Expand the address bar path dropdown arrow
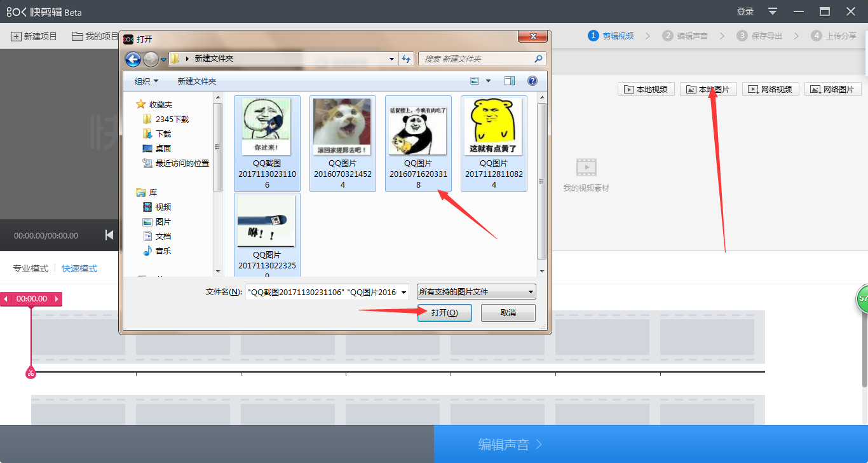 391,59
